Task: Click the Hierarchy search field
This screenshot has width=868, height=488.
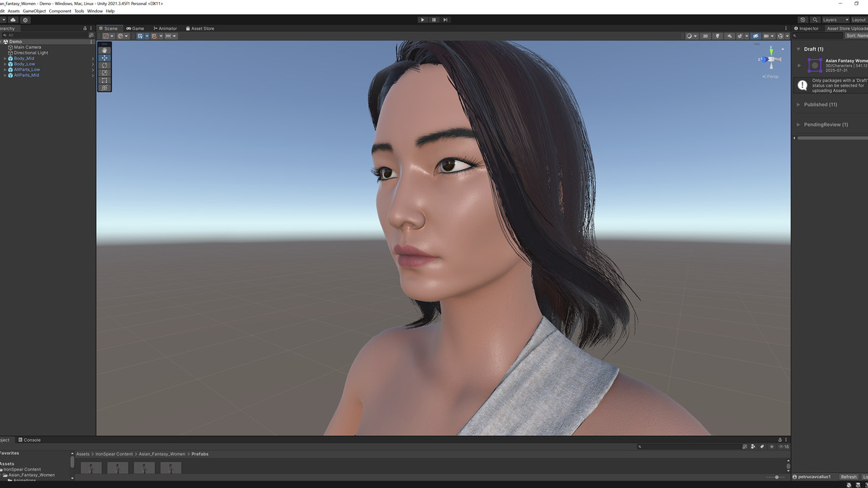Action: pyautogui.click(x=45, y=35)
